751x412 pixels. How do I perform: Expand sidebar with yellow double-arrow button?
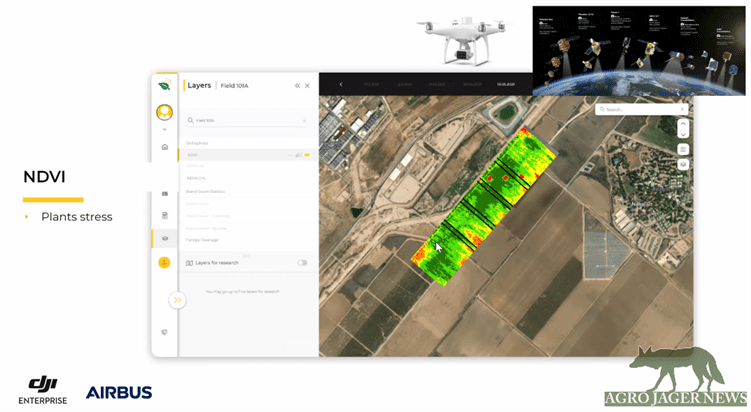tap(177, 299)
